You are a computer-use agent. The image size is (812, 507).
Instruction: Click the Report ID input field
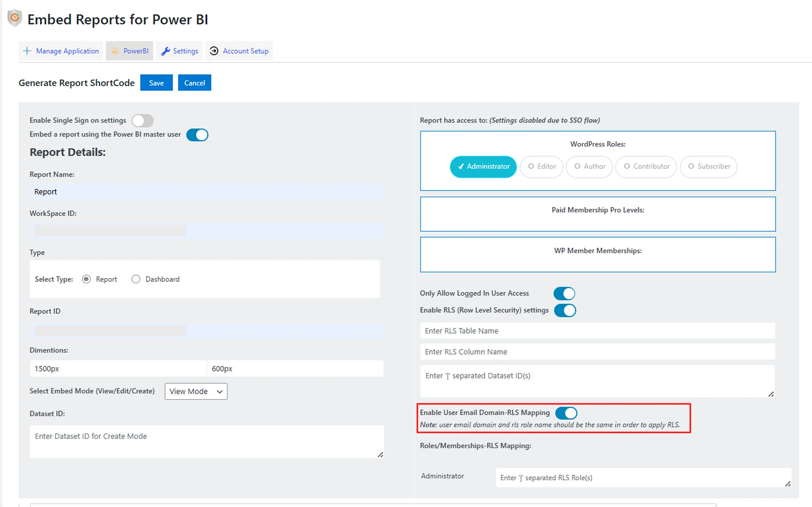[x=207, y=331]
